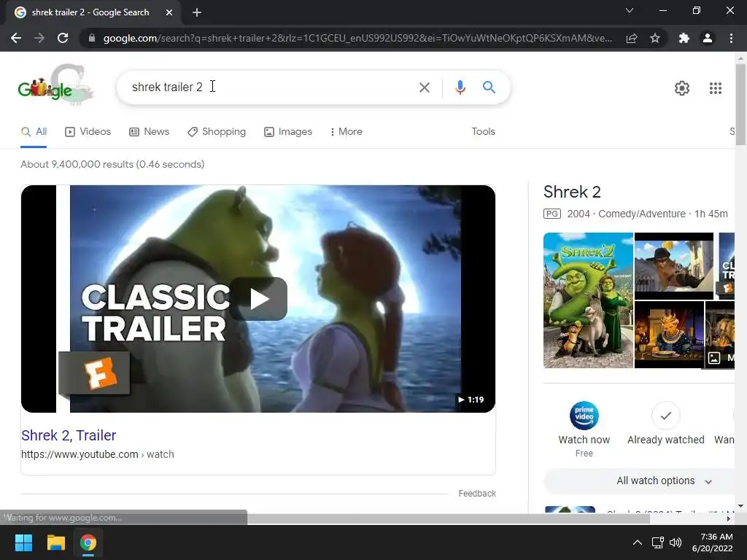Click the horizontal scrollbar right arrow
Viewport: 747px width, 560px height.
click(x=728, y=518)
